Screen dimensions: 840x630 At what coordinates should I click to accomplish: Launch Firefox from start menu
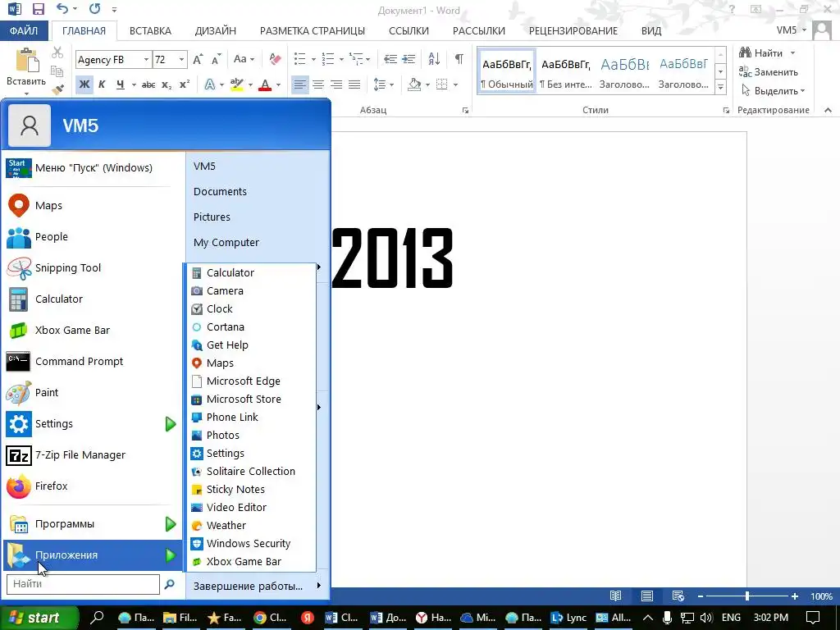tap(92, 486)
